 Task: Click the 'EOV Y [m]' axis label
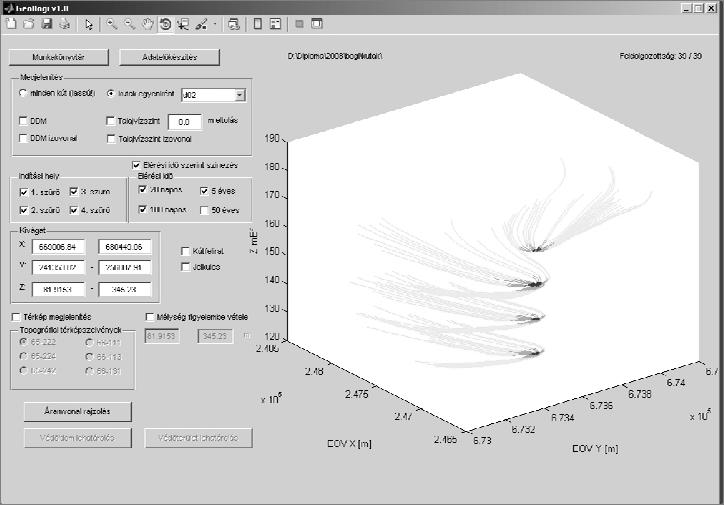595,448
